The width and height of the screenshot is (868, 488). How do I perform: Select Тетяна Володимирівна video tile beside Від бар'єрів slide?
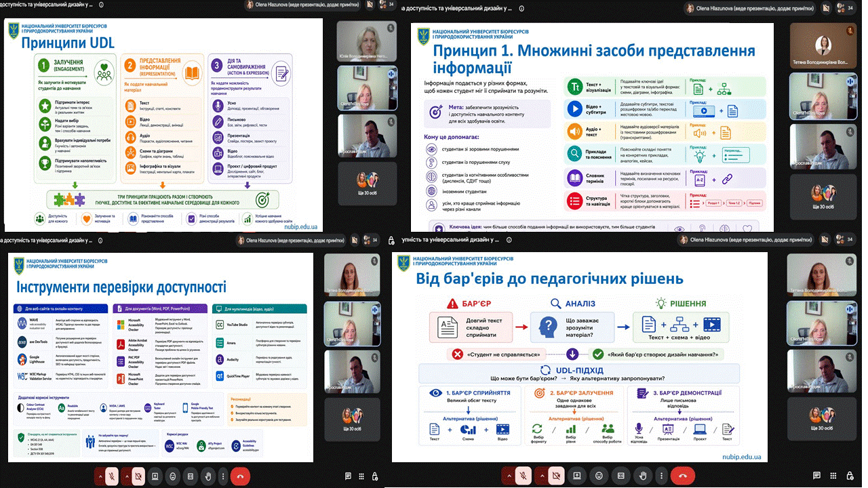point(821,273)
